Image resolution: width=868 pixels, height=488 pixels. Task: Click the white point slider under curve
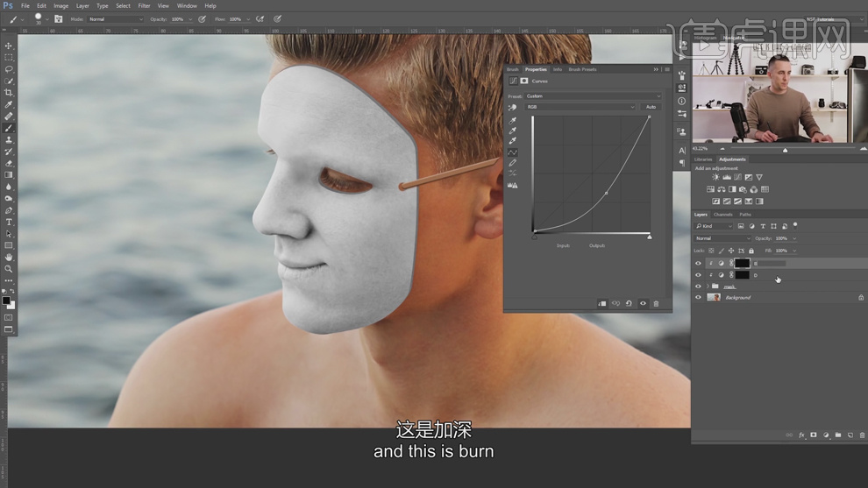click(x=650, y=237)
